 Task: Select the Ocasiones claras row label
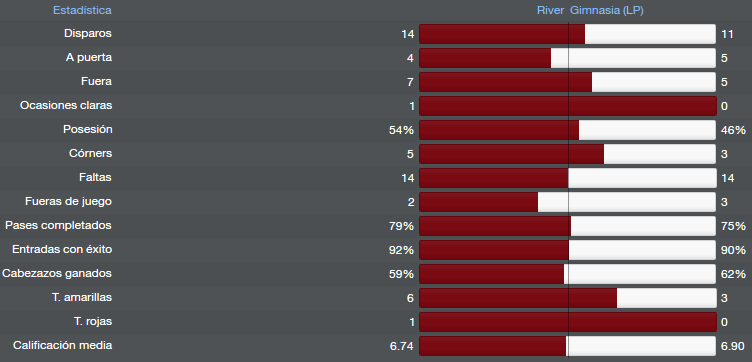click(66, 105)
